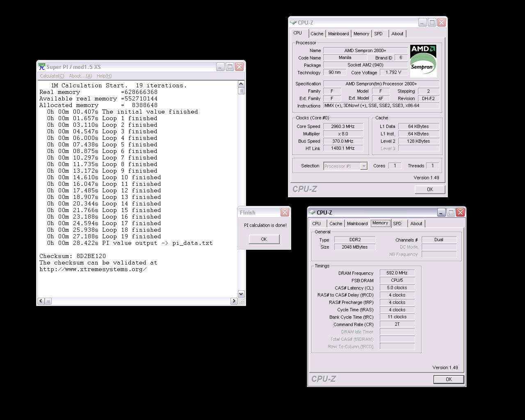Close the lower CPU-Z Memory window
525x420 pixels.
[x=460, y=212]
